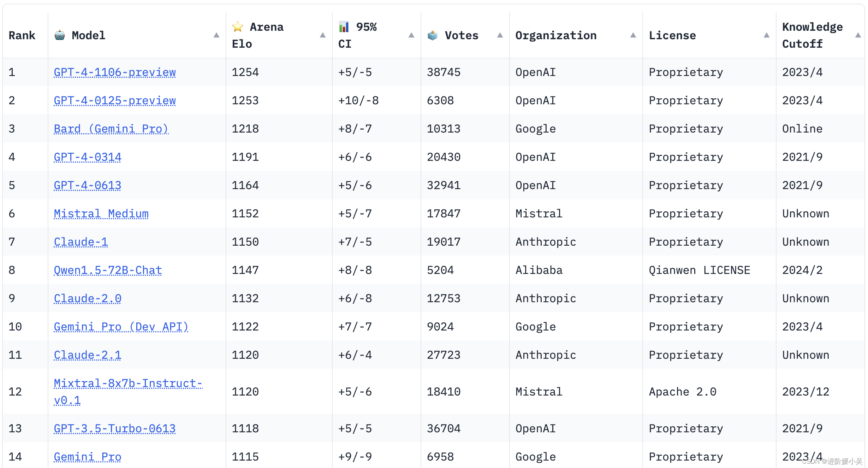Follow the Bard (Gemini Pro) link
868x468 pixels.
[111, 129]
